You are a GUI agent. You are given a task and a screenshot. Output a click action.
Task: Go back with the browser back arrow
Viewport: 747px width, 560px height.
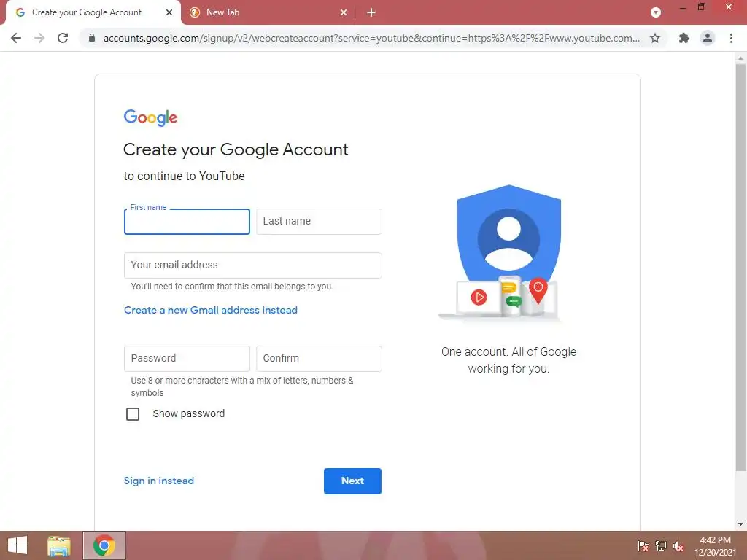[x=16, y=38]
